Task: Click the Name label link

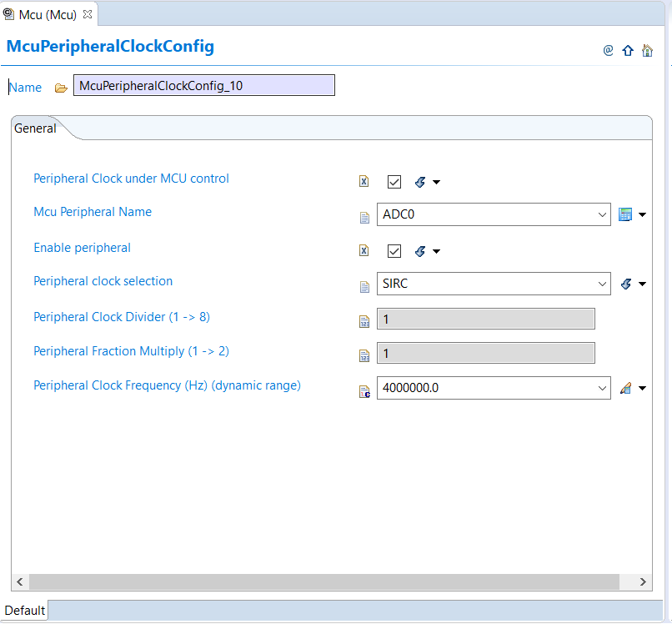Action: coord(25,88)
